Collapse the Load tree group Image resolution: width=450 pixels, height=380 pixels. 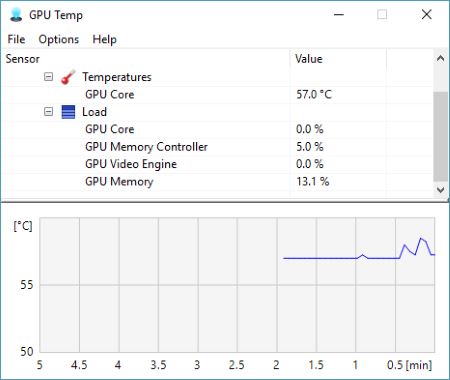(48, 112)
